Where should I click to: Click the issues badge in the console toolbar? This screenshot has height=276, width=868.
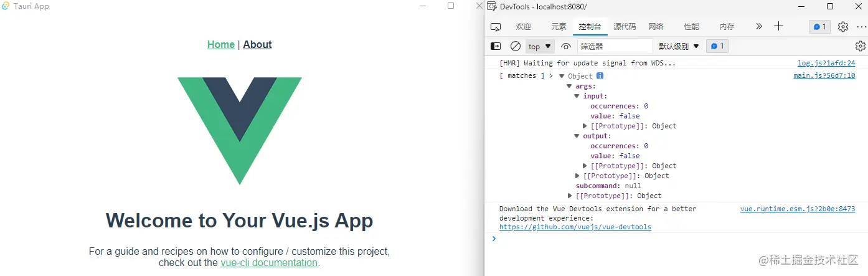coord(717,46)
